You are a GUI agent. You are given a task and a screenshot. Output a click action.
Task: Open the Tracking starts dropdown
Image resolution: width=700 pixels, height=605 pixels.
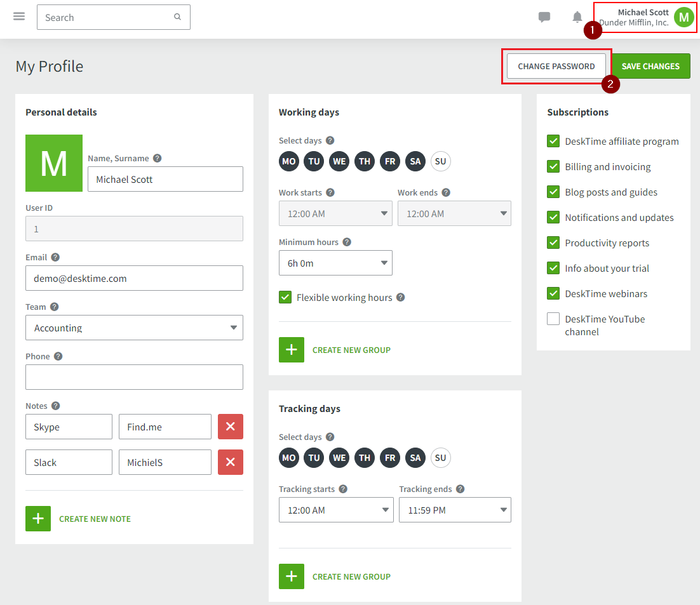tap(336, 510)
